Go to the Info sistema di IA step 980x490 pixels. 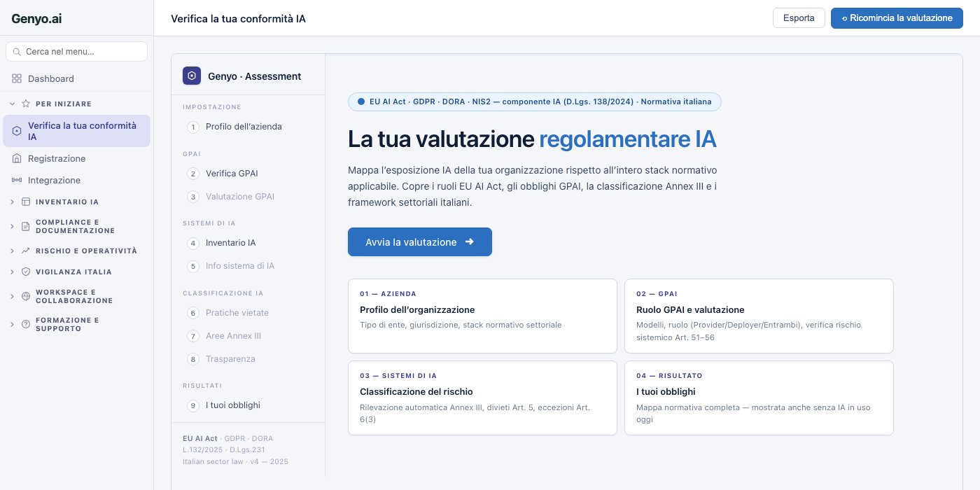pos(248,266)
